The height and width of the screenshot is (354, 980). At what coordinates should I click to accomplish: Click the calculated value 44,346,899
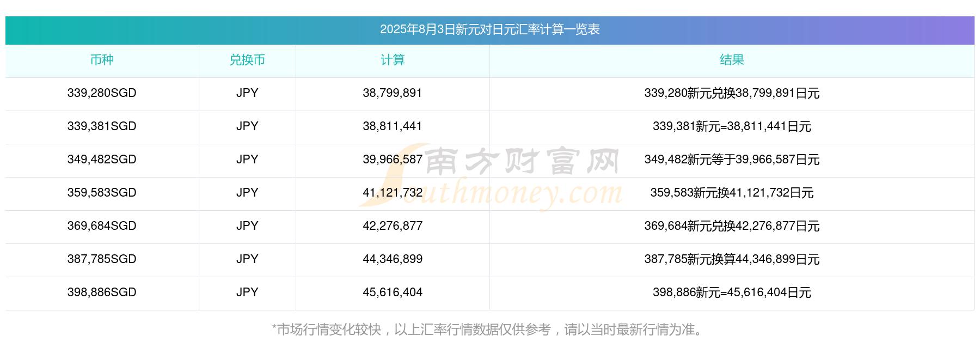(x=393, y=259)
